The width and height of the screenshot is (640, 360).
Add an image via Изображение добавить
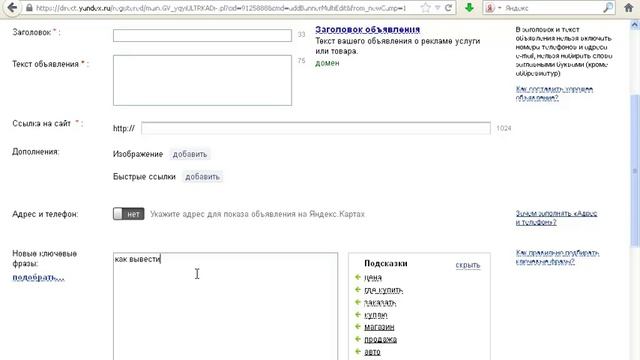tap(190, 154)
